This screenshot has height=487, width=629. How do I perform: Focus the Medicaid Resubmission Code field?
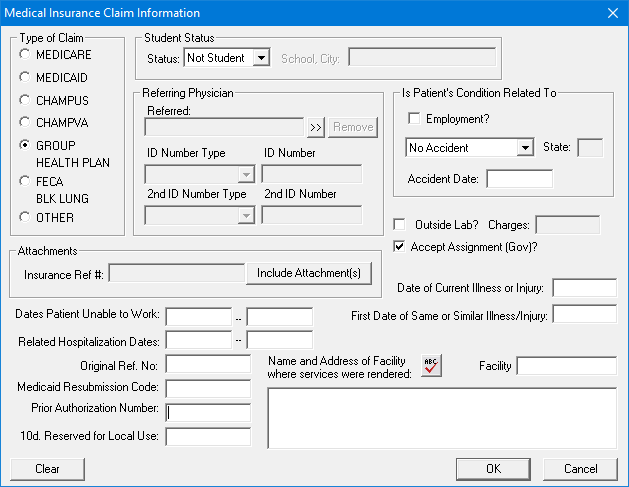click(x=208, y=388)
